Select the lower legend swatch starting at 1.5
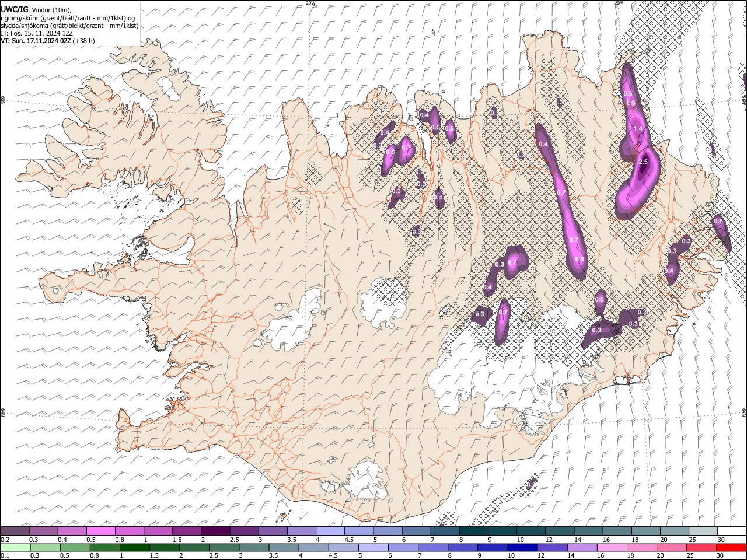 (x=164, y=547)
